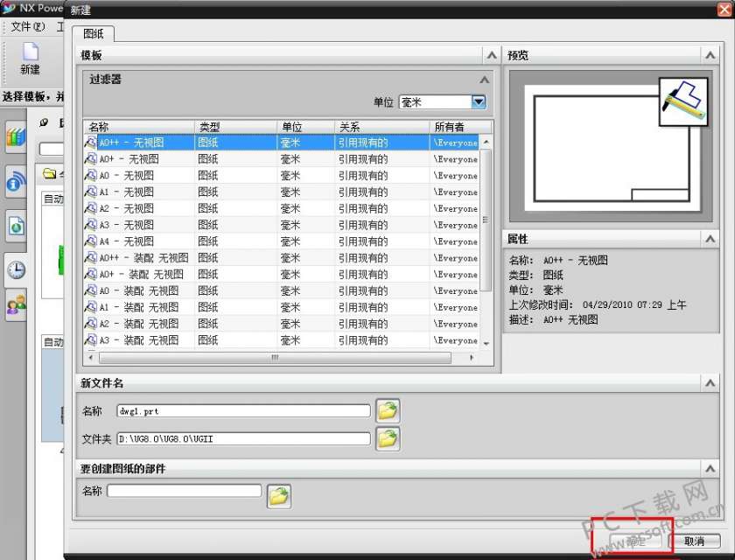Click the 取消 cancel button
Viewport: 735px width, 560px height.
pos(694,542)
